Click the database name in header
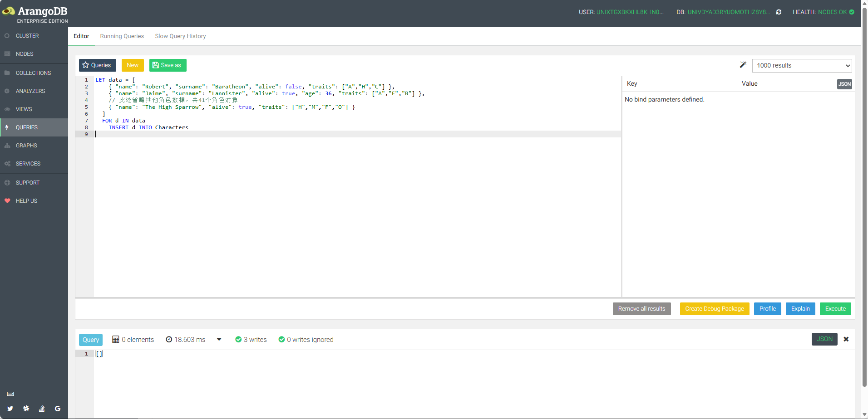The image size is (868, 419). (x=729, y=12)
